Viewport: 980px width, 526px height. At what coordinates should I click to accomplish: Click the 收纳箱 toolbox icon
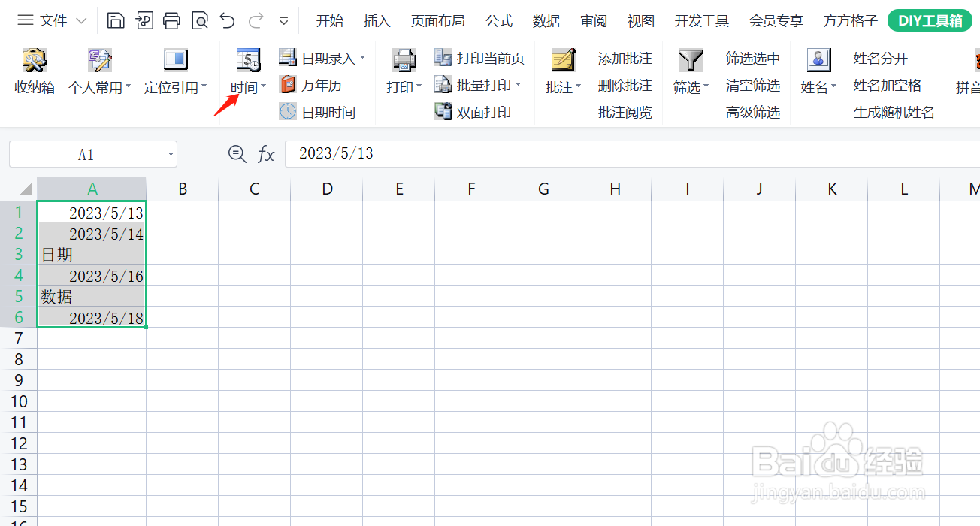point(34,59)
